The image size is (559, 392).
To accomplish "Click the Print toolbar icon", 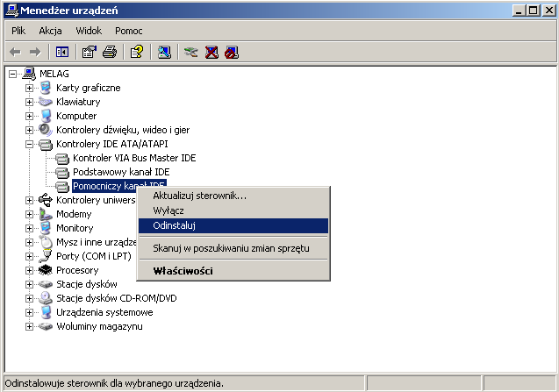I will [110, 53].
